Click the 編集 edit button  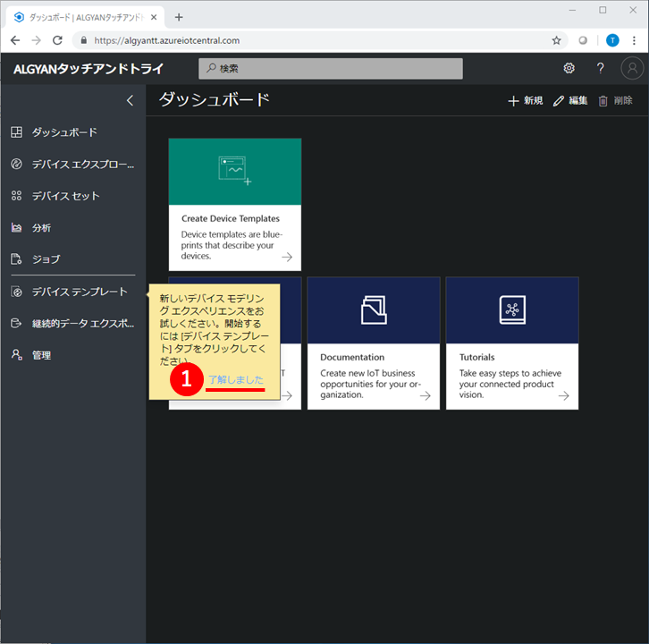coord(570,101)
